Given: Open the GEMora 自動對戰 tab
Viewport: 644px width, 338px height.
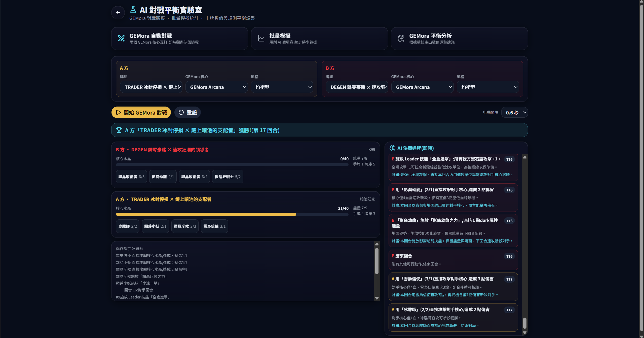Looking at the screenshot, I should pos(180,39).
